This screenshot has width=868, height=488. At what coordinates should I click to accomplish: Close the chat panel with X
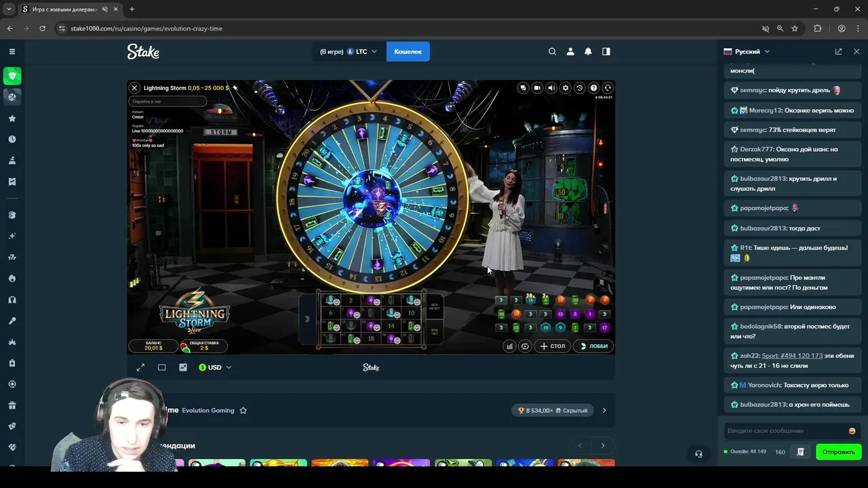coord(856,52)
